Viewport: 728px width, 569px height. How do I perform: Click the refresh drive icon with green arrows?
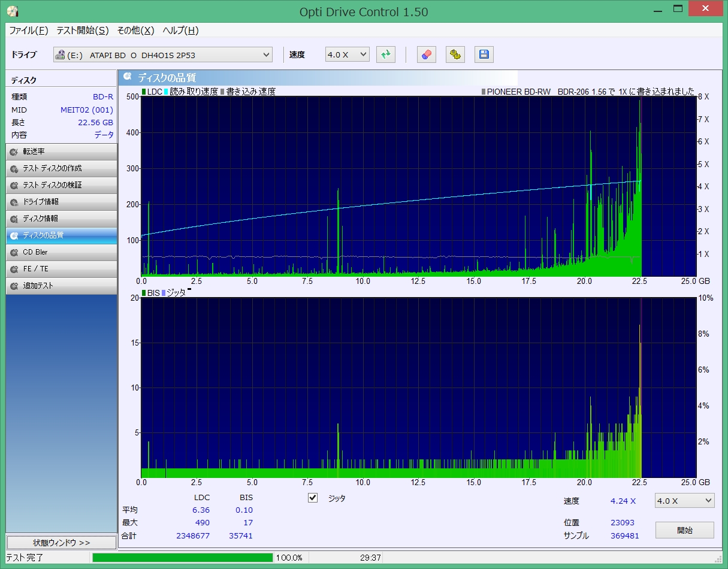pyautogui.click(x=386, y=55)
